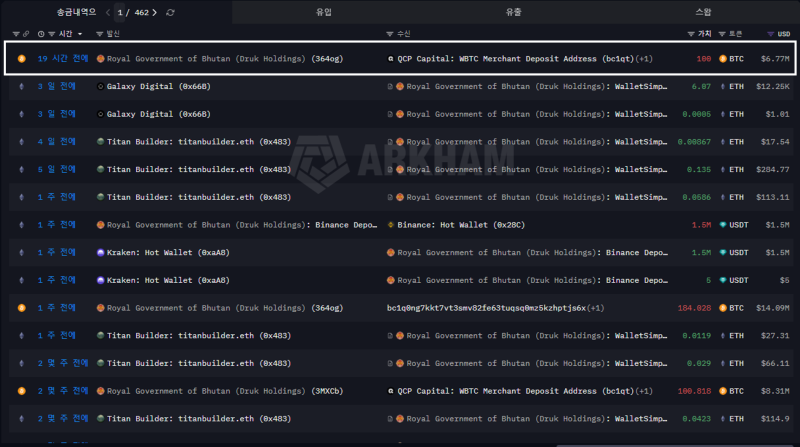
Task: Open the 가치 value filter
Action: 691,34
